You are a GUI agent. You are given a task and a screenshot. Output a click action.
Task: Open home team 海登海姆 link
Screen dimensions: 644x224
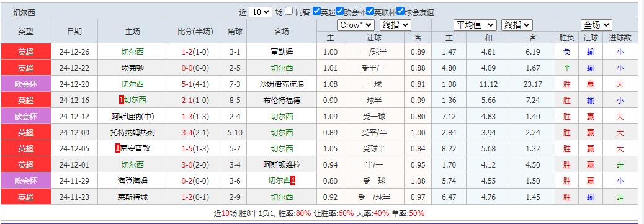coord(133,181)
